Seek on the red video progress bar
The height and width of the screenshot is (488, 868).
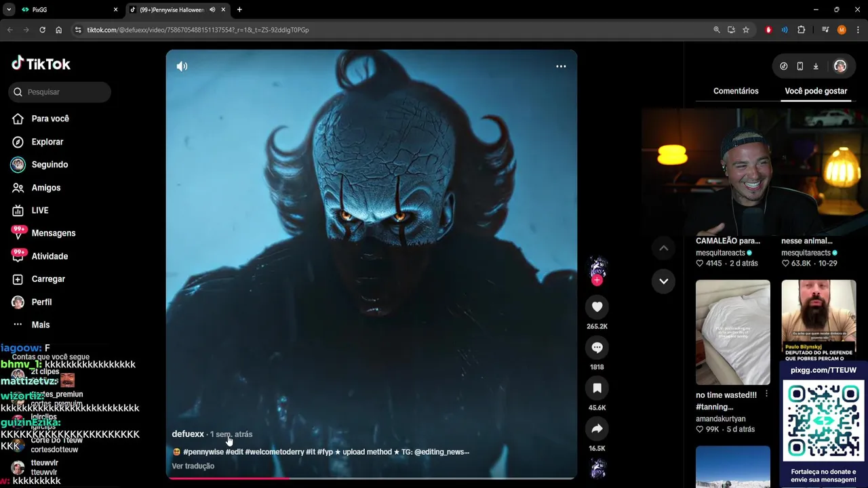click(372, 479)
